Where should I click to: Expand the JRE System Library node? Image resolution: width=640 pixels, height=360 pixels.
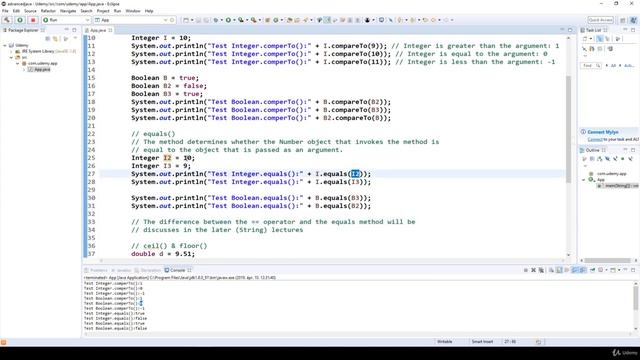coord(11,51)
